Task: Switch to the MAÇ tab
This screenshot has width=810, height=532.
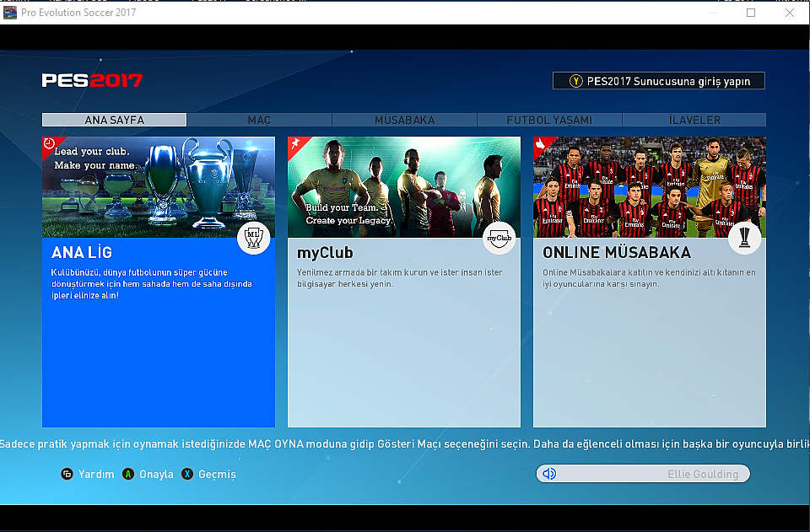Action: click(259, 120)
